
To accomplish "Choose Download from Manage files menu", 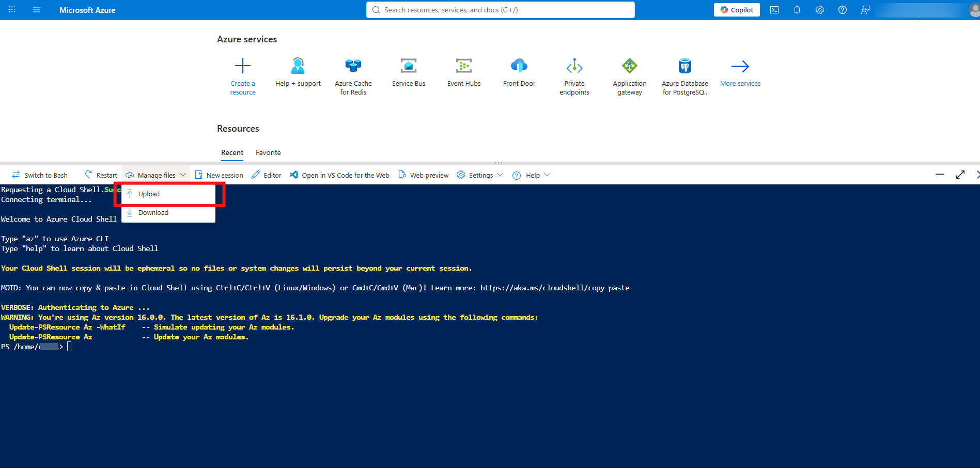I will 168,213.
